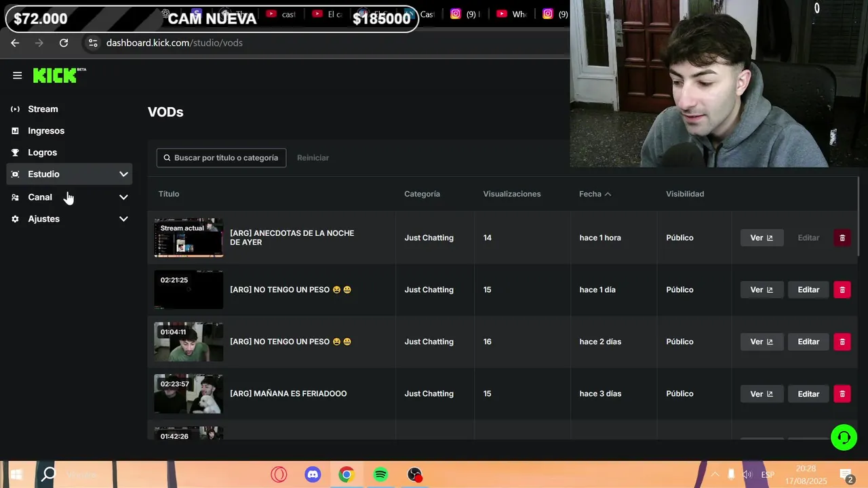The image size is (868, 488).
Task: Open the Ingresos section in sidebar
Action: pyautogui.click(x=46, y=131)
